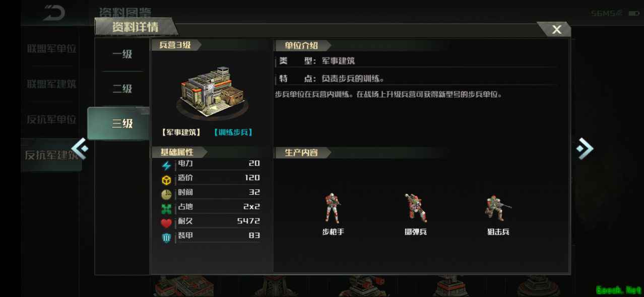Switch to the 二级 level two tab
The width and height of the screenshot is (644, 297).
tap(122, 89)
